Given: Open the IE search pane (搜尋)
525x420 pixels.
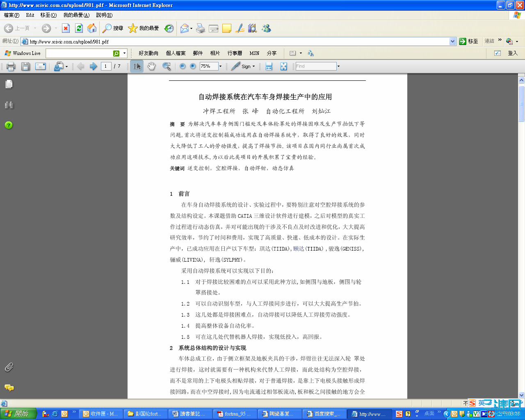Looking at the screenshot, I should click(113, 28).
